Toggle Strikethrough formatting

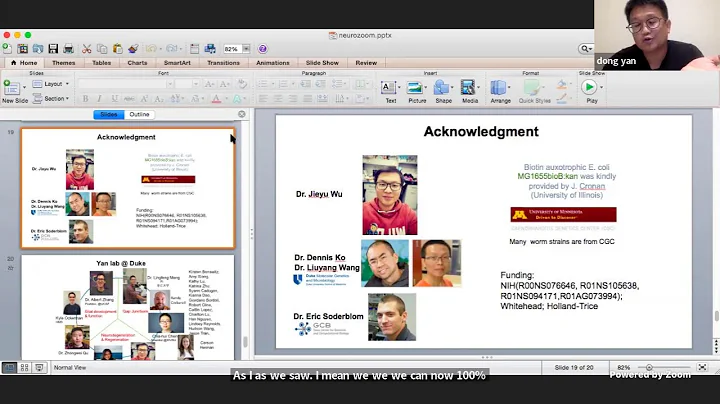click(129, 98)
